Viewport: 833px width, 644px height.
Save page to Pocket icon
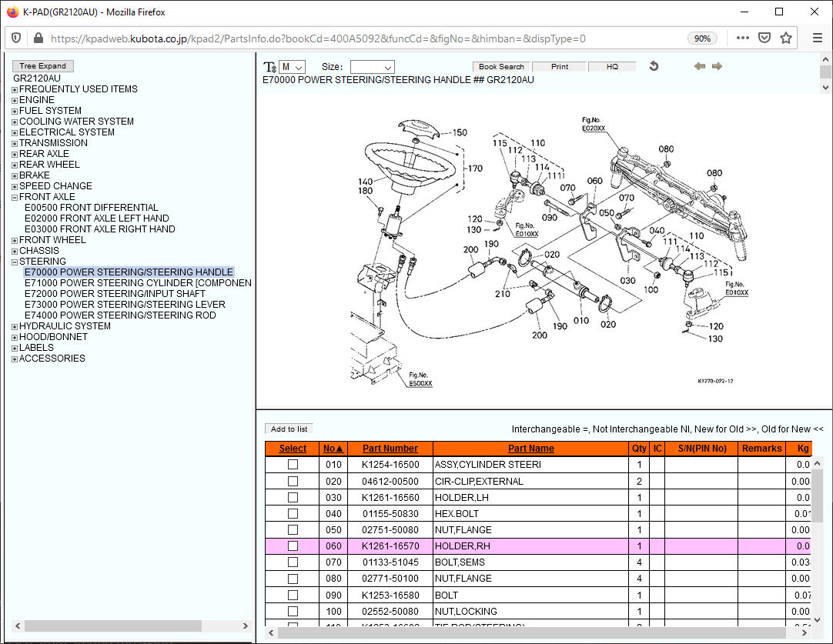tap(764, 38)
